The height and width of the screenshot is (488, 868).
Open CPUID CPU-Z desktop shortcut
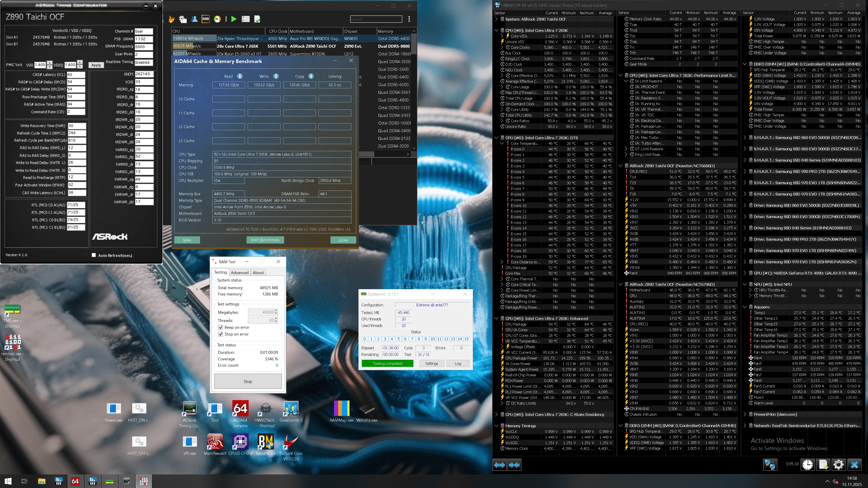(x=240, y=442)
